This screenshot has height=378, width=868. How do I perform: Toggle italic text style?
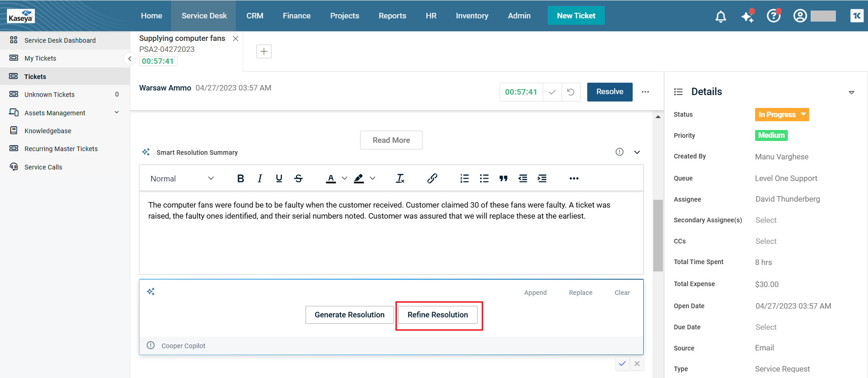(260, 179)
